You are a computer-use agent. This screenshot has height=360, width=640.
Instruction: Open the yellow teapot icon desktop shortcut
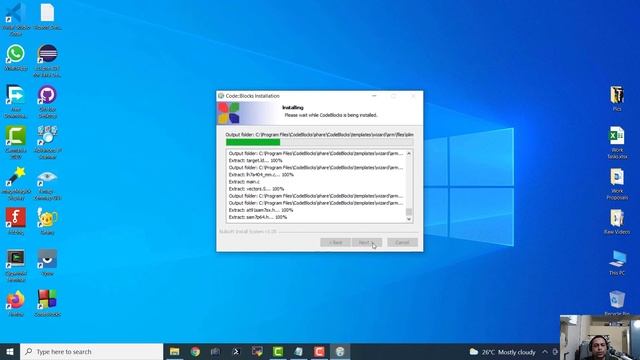pos(47,221)
